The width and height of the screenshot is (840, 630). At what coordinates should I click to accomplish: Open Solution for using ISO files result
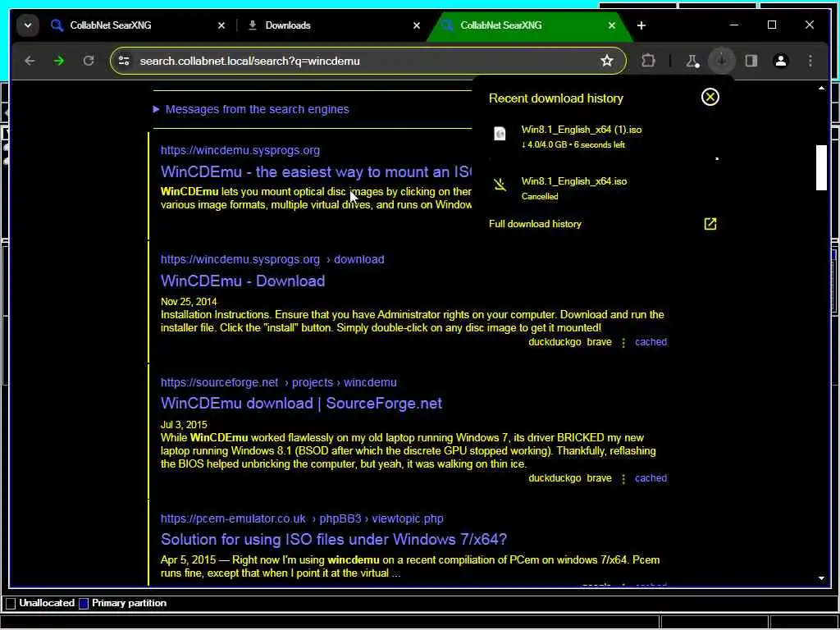(x=334, y=540)
